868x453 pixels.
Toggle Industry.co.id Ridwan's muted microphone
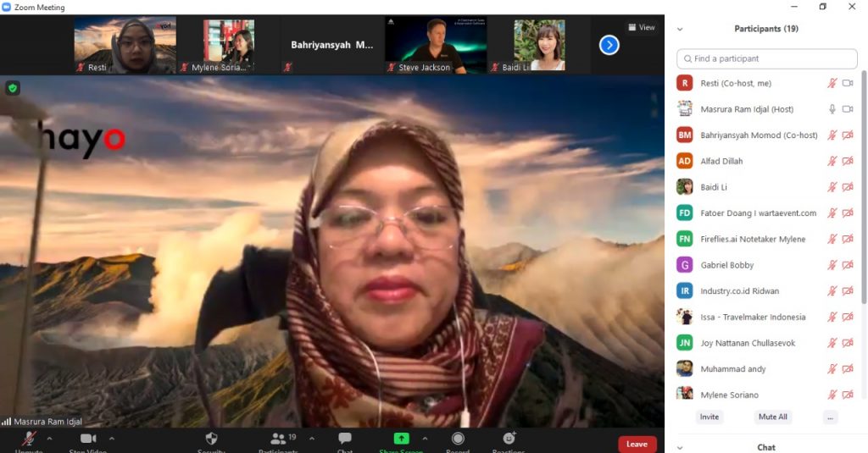[832, 291]
